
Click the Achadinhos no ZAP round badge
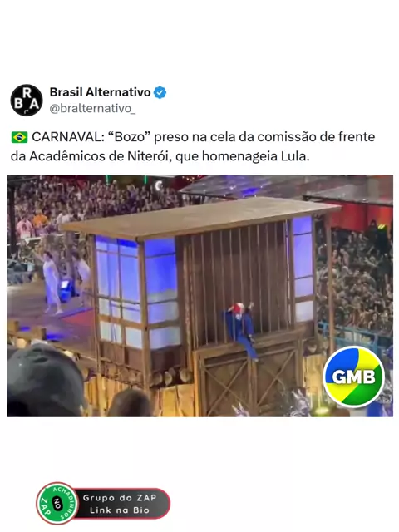[x=57, y=503]
